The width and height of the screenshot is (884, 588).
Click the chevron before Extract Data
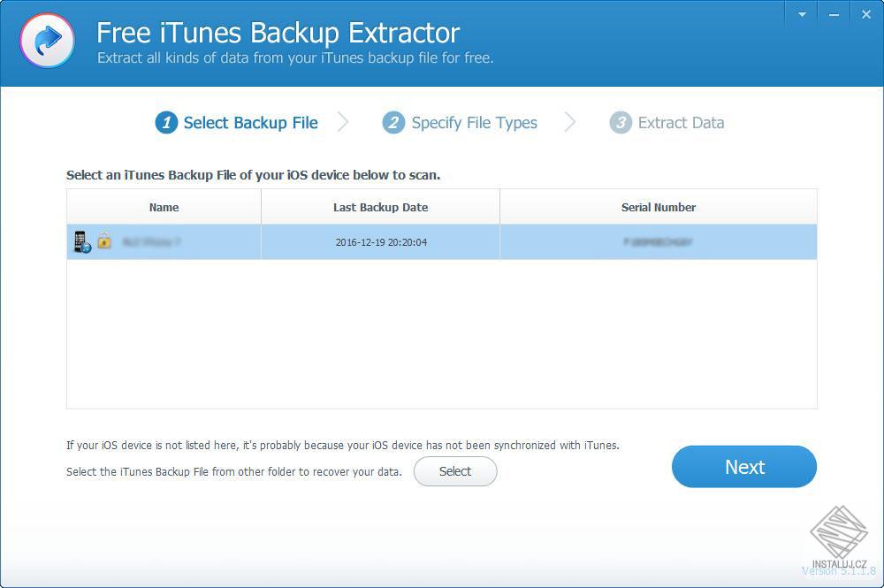click(570, 123)
